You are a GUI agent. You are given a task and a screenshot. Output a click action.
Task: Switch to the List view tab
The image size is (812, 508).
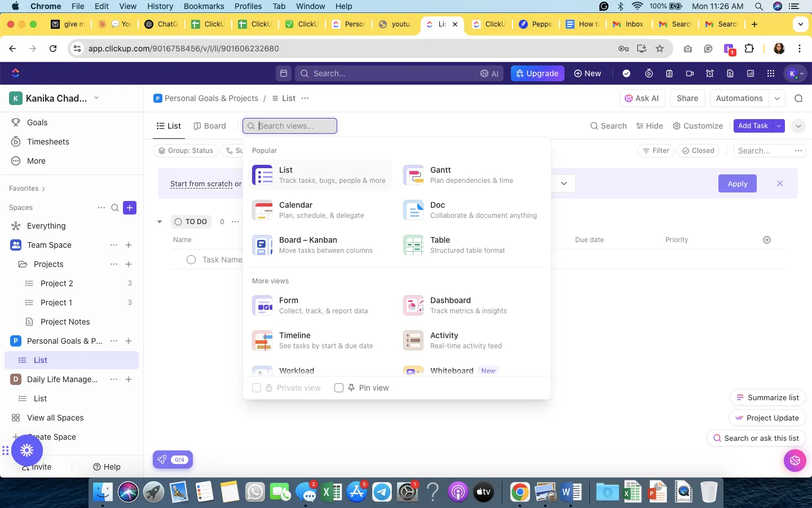[x=169, y=126]
